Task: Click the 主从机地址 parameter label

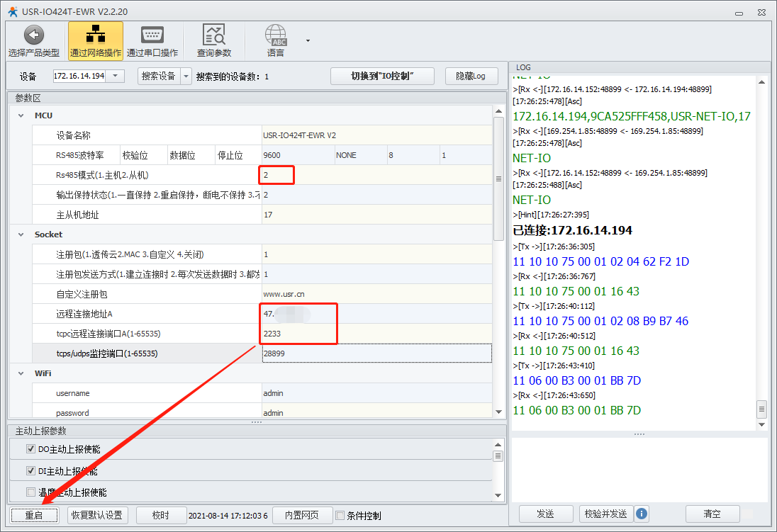Action: (77, 215)
